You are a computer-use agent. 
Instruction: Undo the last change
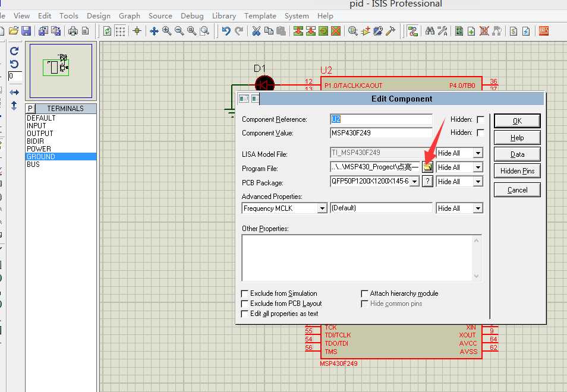tap(226, 31)
